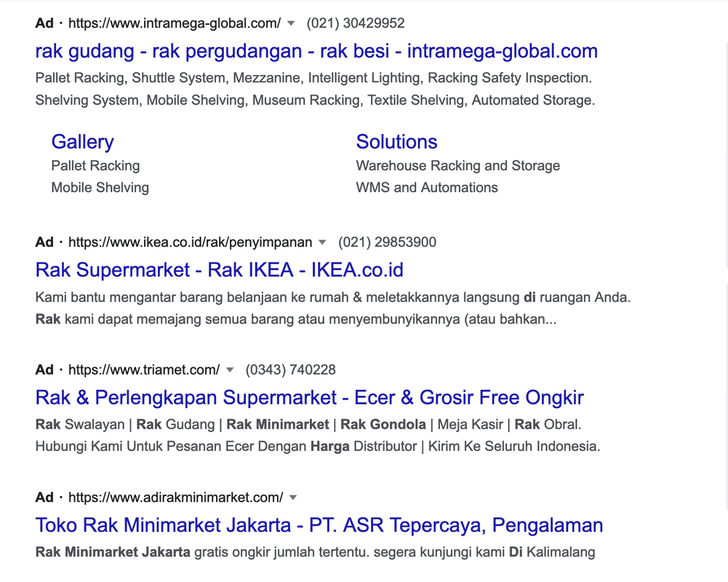This screenshot has width=728, height=582.
Task: Click 'Warehouse Racking and Storage' under Solutions
Action: coord(457,166)
